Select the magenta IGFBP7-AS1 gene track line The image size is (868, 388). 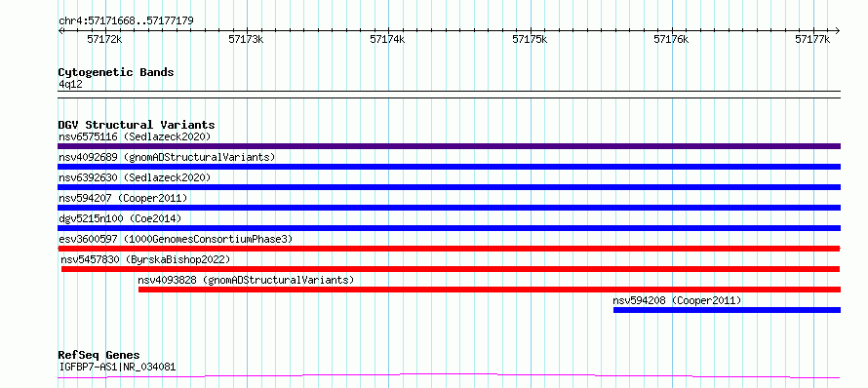click(449, 376)
